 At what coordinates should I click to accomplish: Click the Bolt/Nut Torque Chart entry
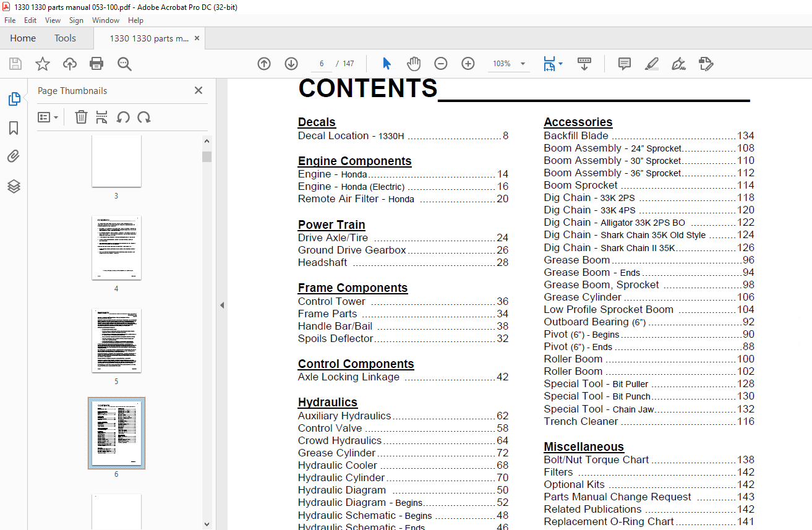(x=649, y=460)
